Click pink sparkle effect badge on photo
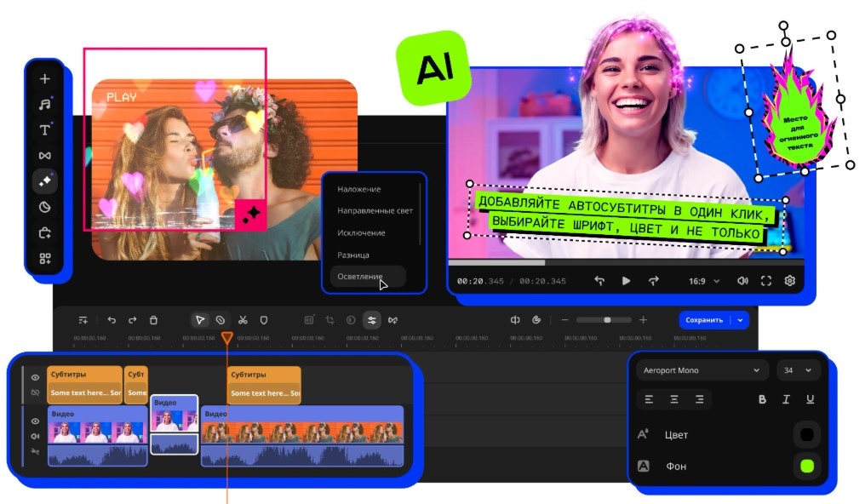Viewport: 865px width, 504px height. pyautogui.click(x=251, y=214)
